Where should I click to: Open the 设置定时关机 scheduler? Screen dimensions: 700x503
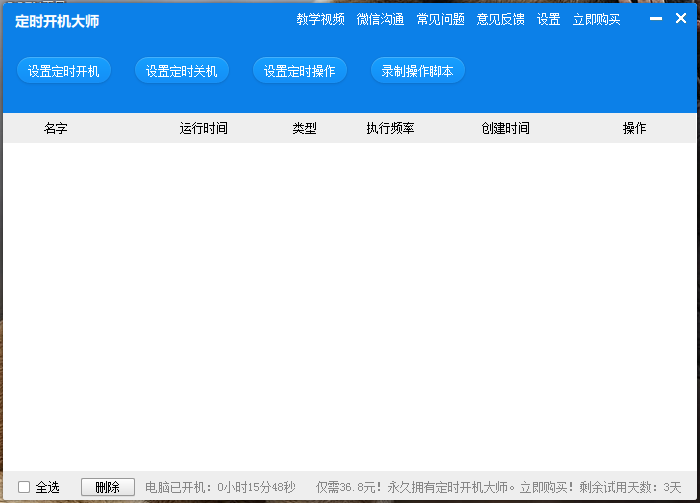(x=182, y=71)
